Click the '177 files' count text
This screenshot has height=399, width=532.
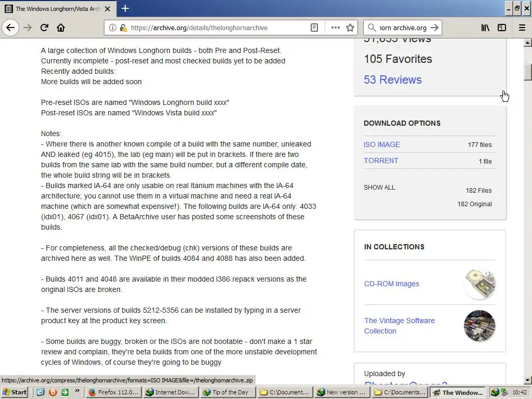click(480, 145)
